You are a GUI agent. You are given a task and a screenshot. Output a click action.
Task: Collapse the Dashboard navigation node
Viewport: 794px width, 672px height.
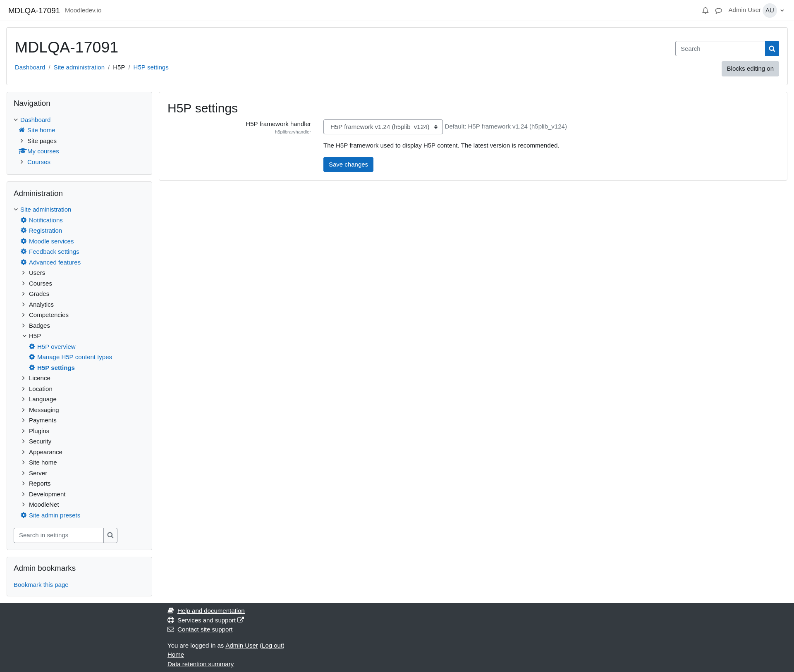16,120
